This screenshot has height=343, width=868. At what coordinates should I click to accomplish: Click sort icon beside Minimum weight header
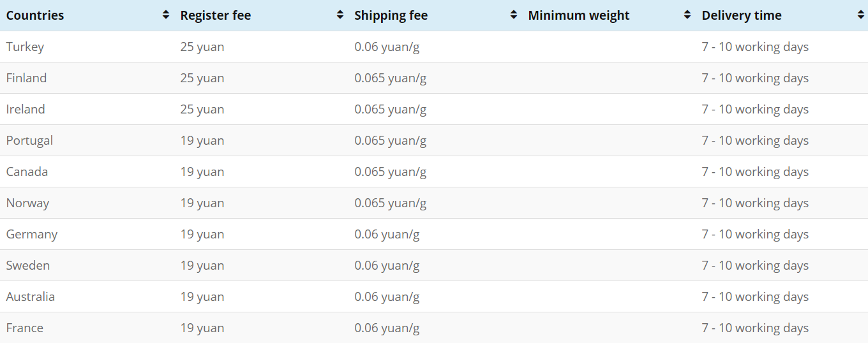687,15
